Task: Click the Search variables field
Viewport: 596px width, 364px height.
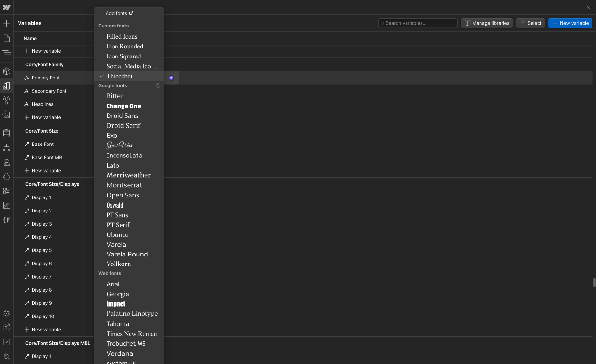Action: (x=417, y=23)
